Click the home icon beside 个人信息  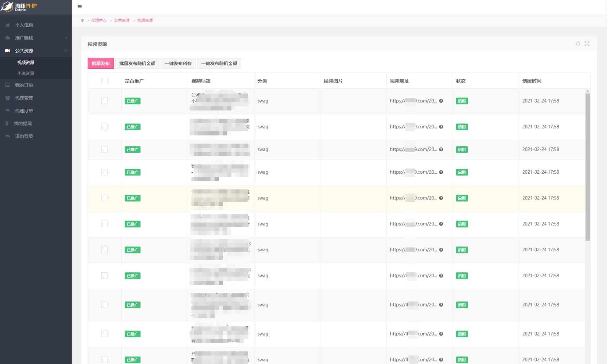[8, 25]
